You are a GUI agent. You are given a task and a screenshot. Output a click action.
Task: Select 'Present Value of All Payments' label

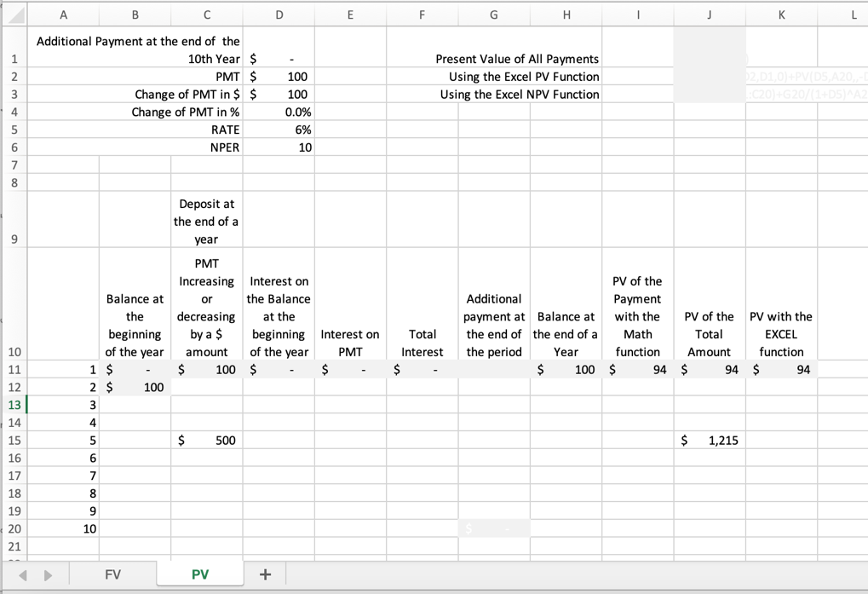517,59
